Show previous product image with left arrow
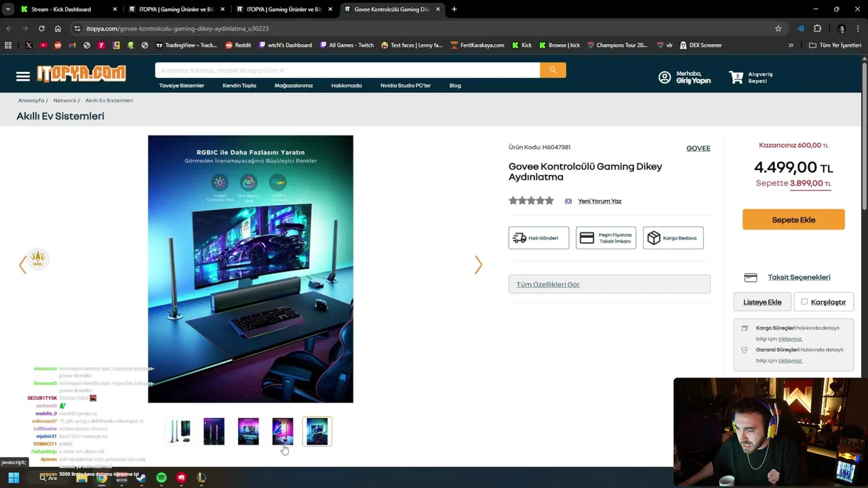The width and height of the screenshot is (868, 488). [22, 265]
